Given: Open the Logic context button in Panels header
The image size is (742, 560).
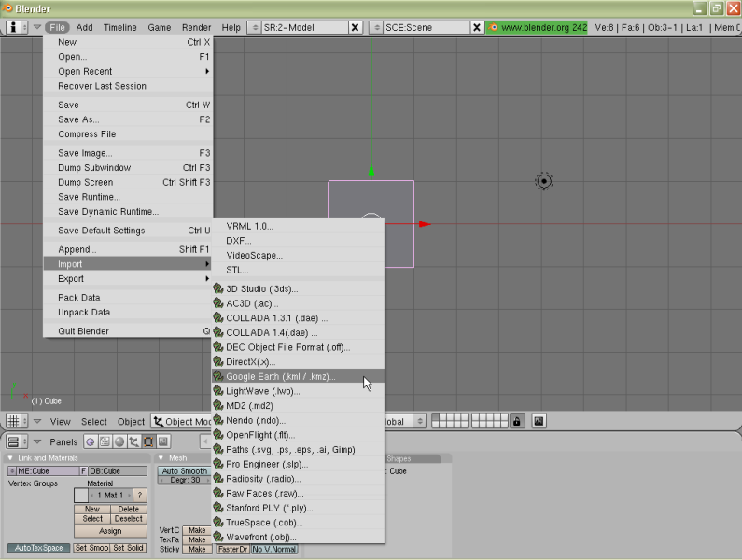Looking at the screenshot, I should tap(91, 441).
